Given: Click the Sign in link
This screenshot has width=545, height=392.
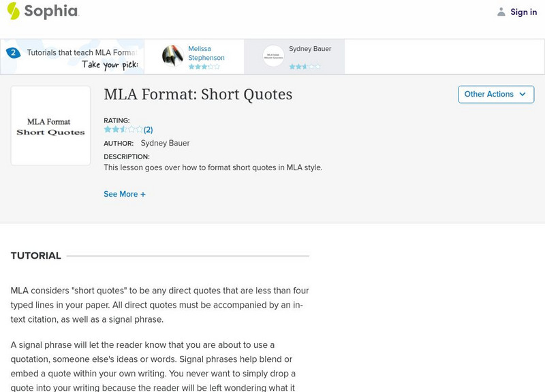Looking at the screenshot, I should (523, 12).
